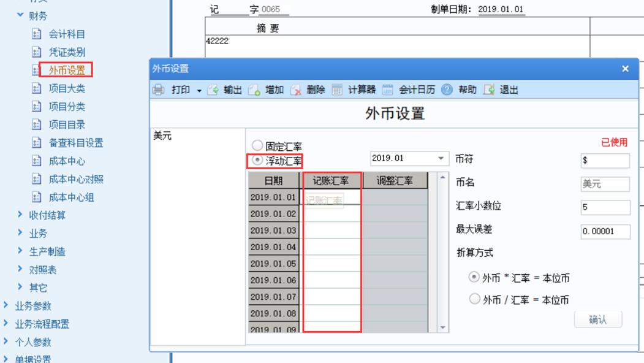Click the 确认 confirm button

(x=598, y=319)
